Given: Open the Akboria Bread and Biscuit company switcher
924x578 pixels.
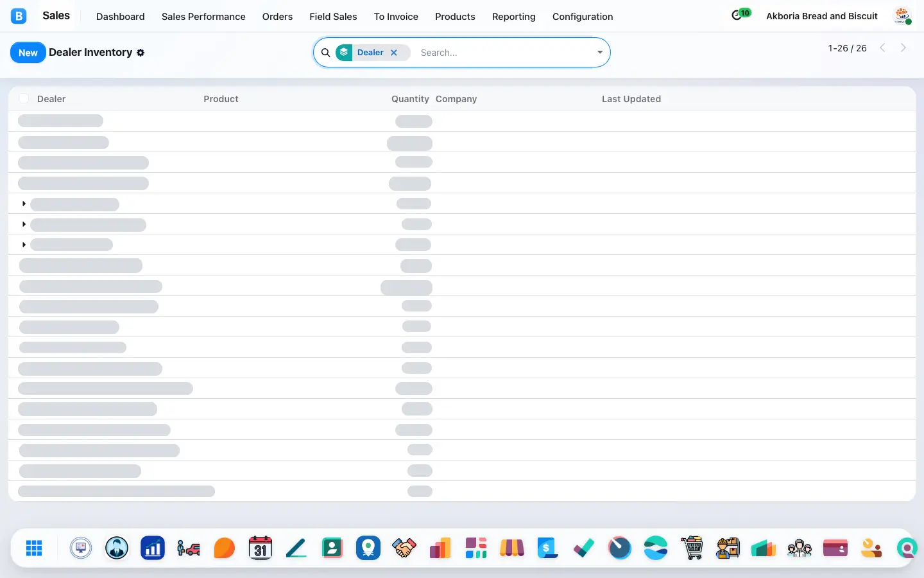Looking at the screenshot, I should [822, 16].
